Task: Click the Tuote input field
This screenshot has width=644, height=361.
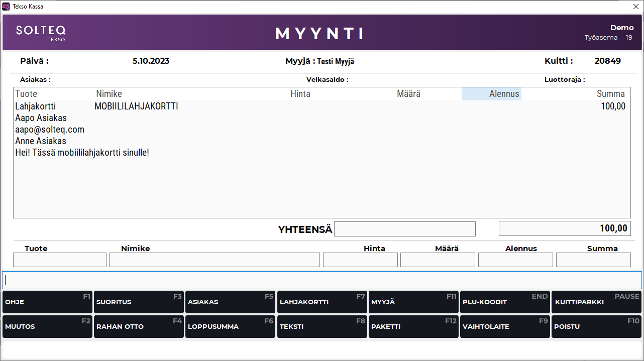Action: tap(60, 260)
